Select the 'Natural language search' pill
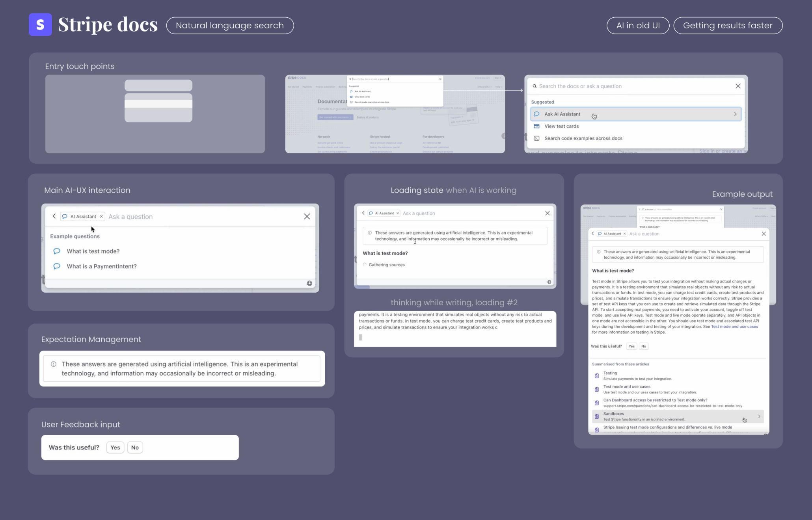Image resolution: width=812 pixels, height=520 pixels. 230,26
